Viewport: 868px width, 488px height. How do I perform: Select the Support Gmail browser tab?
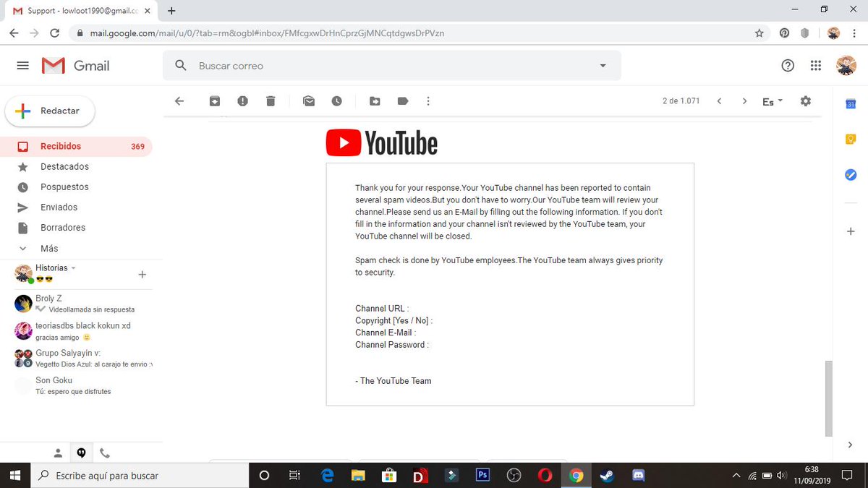tap(81, 11)
